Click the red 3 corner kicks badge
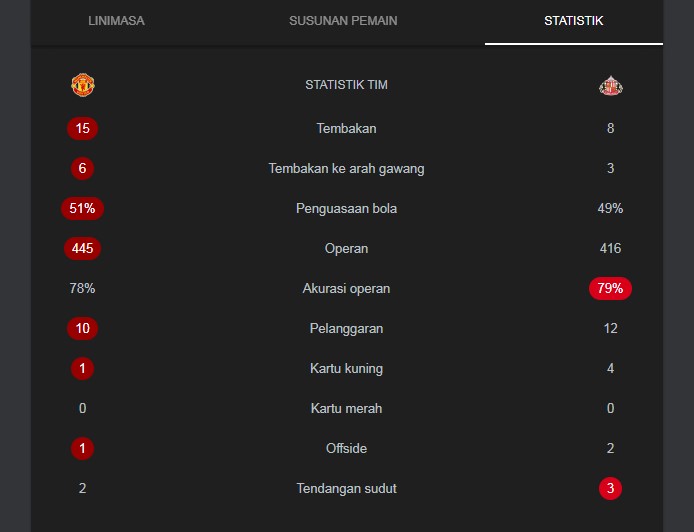The height and width of the screenshot is (532, 694). tap(610, 488)
